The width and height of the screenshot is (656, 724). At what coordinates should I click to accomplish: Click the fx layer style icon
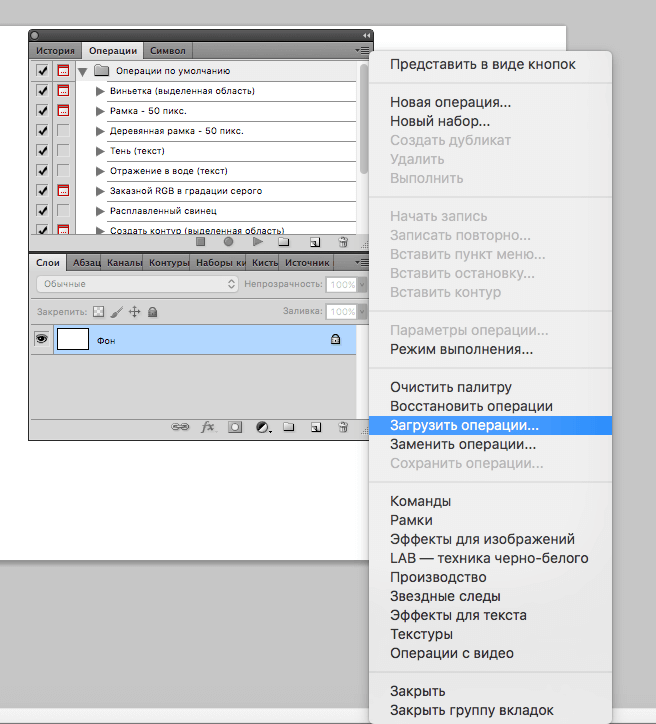click(x=208, y=427)
